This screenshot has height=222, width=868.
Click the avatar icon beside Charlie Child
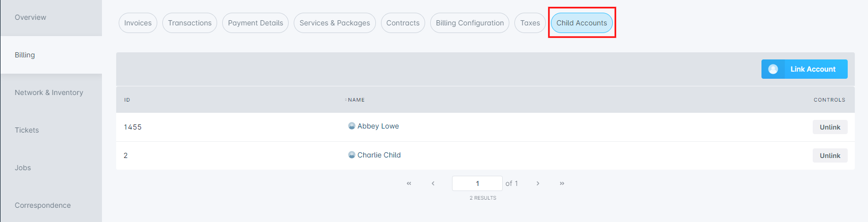tap(352, 155)
